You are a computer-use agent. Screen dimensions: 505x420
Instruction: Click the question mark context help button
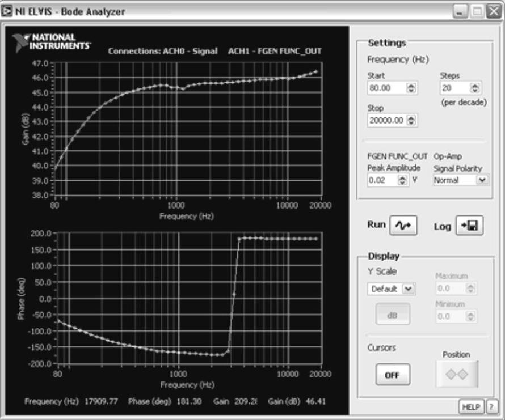[491, 407]
